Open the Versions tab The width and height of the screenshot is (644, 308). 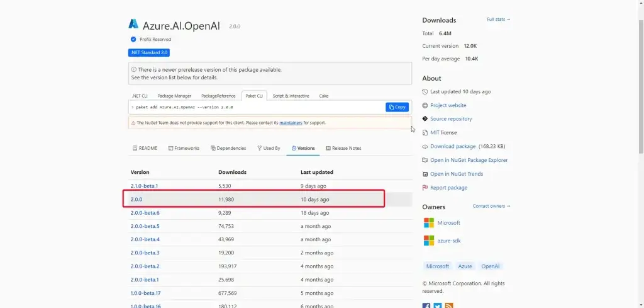click(303, 148)
